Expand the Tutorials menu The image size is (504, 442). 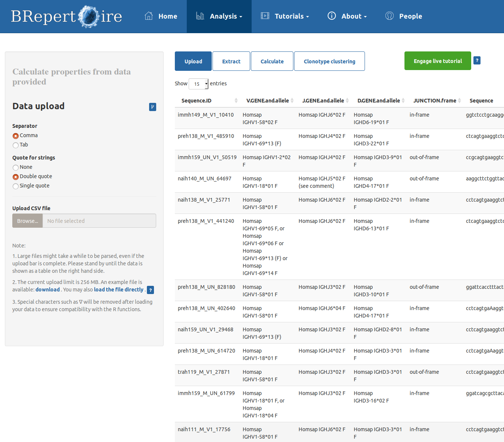click(285, 16)
